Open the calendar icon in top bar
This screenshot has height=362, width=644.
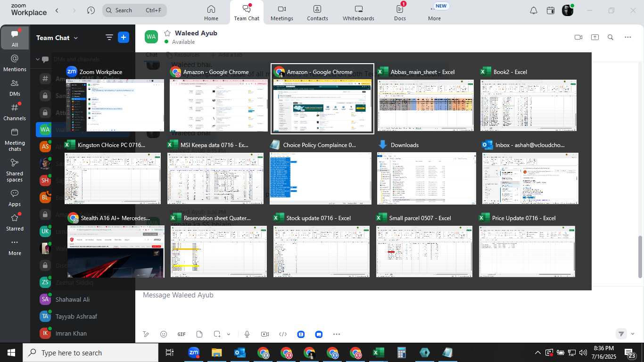point(551,10)
